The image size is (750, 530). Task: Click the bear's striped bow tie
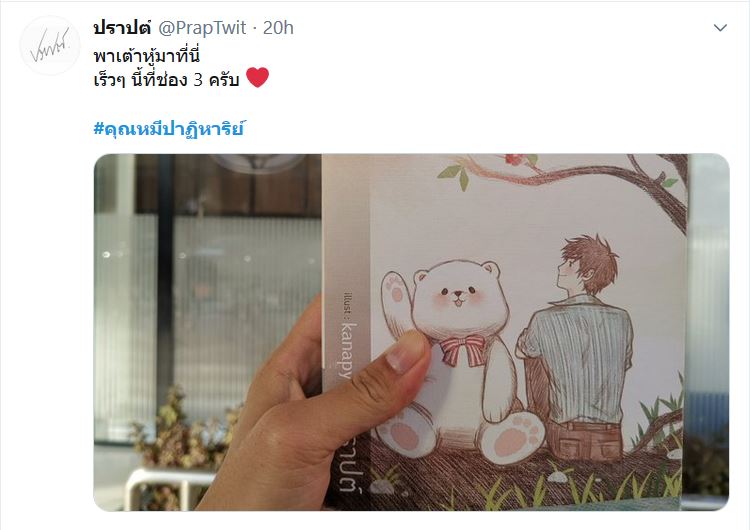pos(462,350)
